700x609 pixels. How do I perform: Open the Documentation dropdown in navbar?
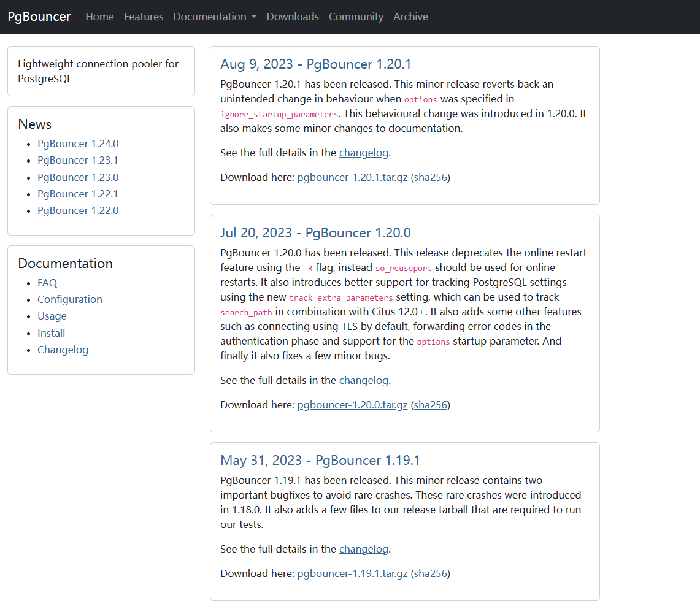coord(214,17)
